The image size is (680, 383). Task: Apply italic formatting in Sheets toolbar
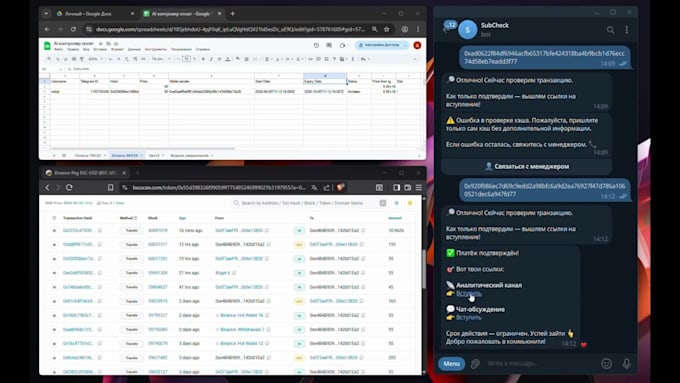click(x=211, y=59)
